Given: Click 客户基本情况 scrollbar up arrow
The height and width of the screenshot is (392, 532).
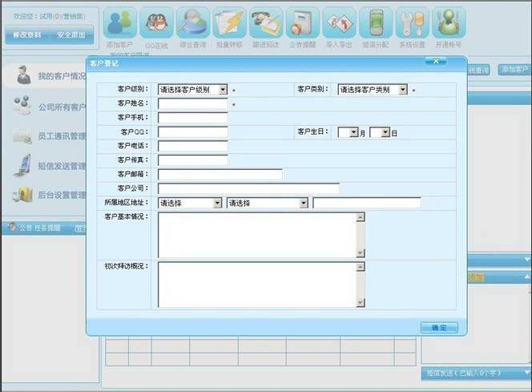Looking at the screenshot, I should click(x=361, y=217).
